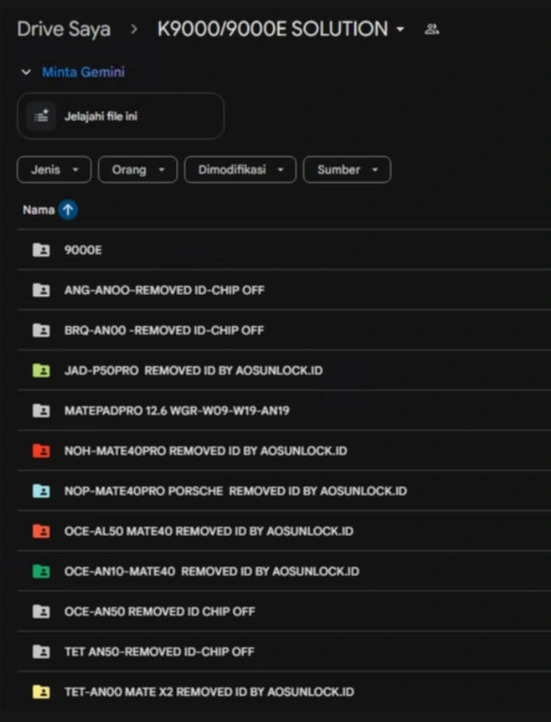This screenshot has height=722, width=551.
Task: Select TET AN50-REMOVED ID-CHIP OFF folder name
Action: click(159, 652)
